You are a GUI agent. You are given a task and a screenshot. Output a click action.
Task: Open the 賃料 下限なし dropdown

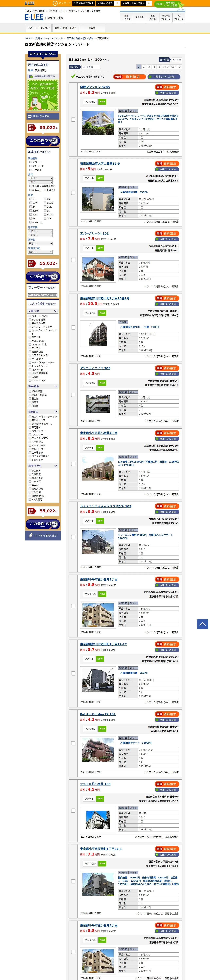tap(40, 178)
